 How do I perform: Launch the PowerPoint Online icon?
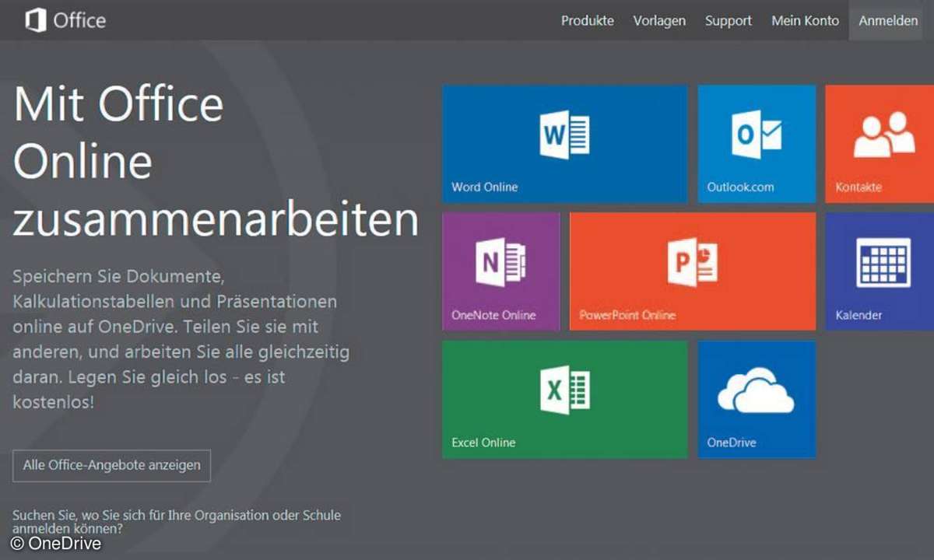693,263
